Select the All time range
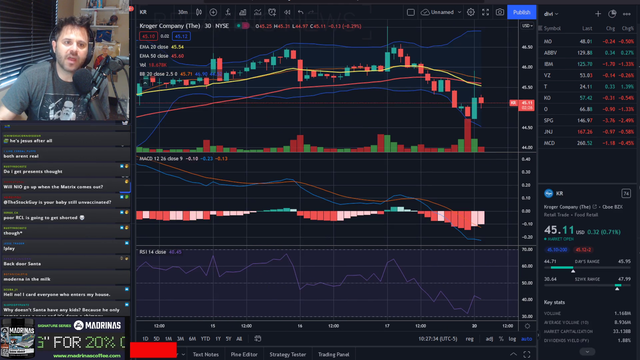The height and width of the screenshot is (360, 640). (239, 339)
